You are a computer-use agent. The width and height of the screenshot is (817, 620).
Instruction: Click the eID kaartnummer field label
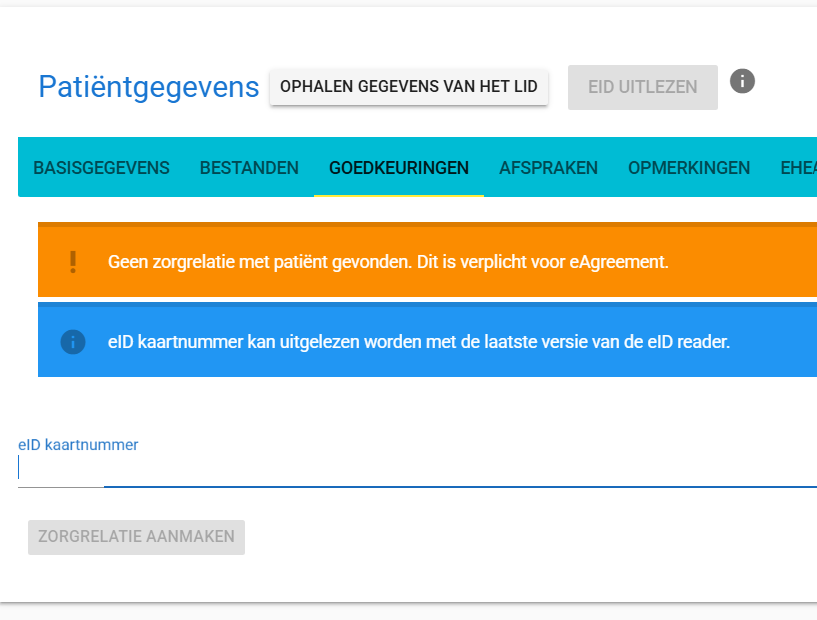(78, 445)
